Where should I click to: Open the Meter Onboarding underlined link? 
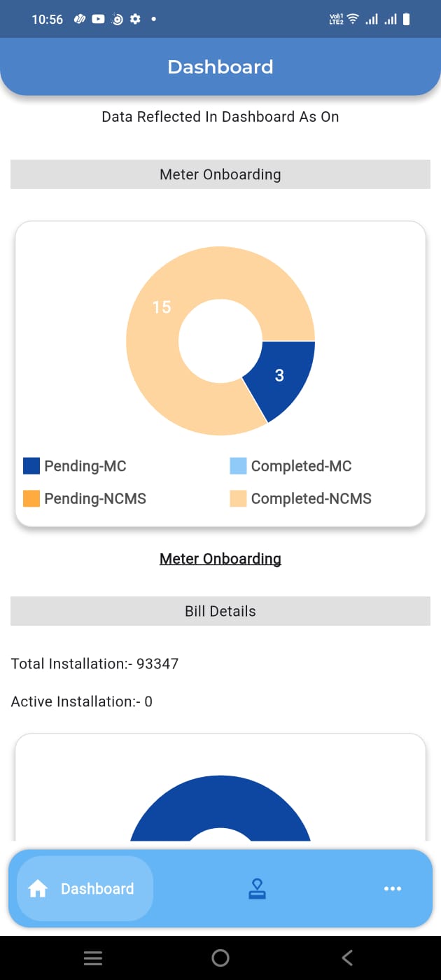click(x=220, y=559)
